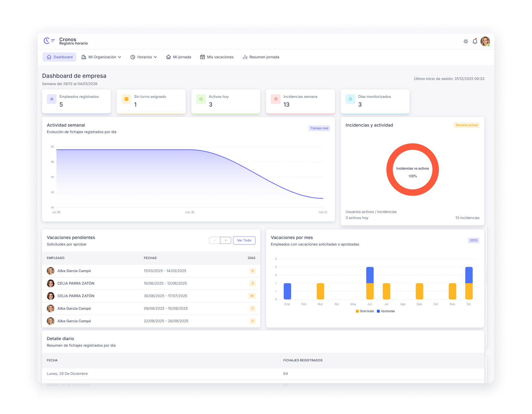
Task: Click the Días monitorizados clock icon
Action: click(350, 99)
